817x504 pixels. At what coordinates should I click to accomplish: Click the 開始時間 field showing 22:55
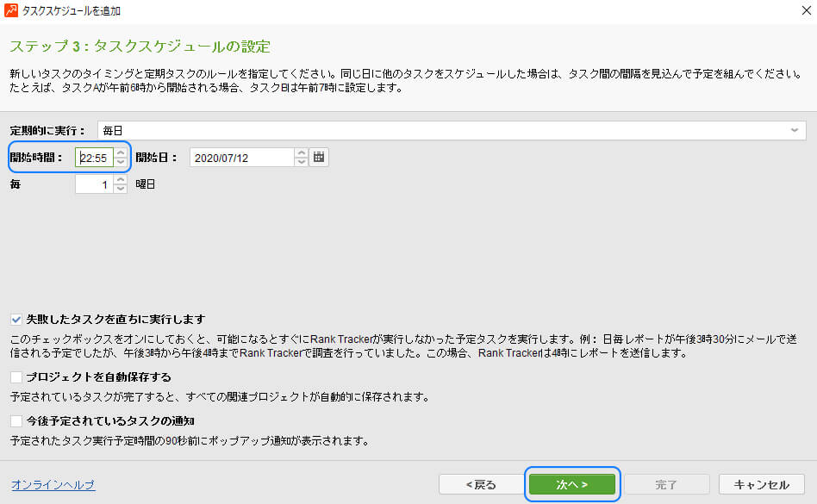[94, 158]
